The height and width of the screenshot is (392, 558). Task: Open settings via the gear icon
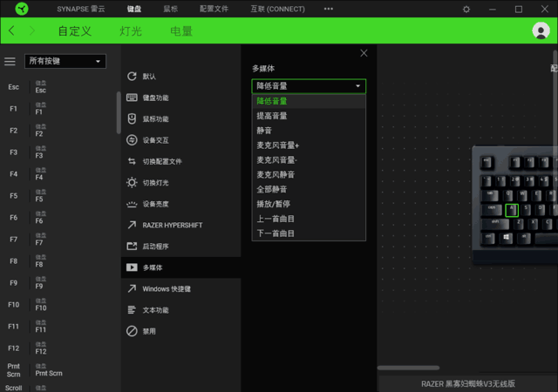tap(466, 10)
